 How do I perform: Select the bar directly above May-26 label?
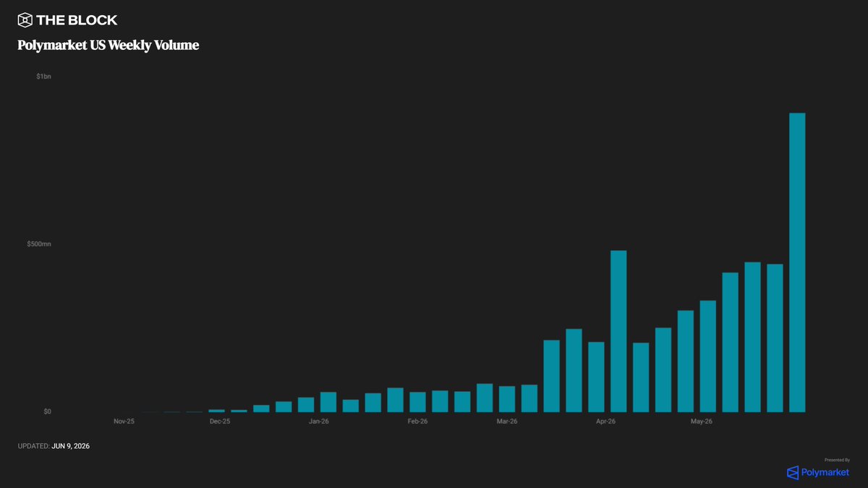(708, 356)
